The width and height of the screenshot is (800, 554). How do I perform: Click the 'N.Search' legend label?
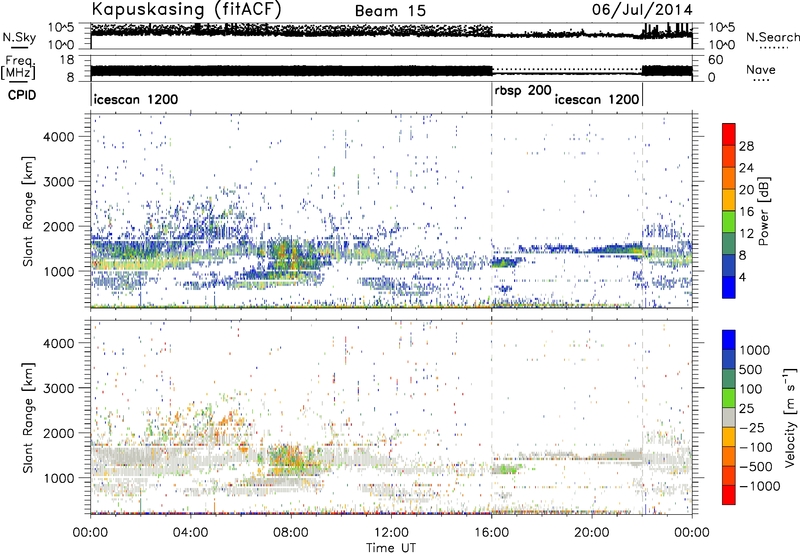(x=772, y=37)
